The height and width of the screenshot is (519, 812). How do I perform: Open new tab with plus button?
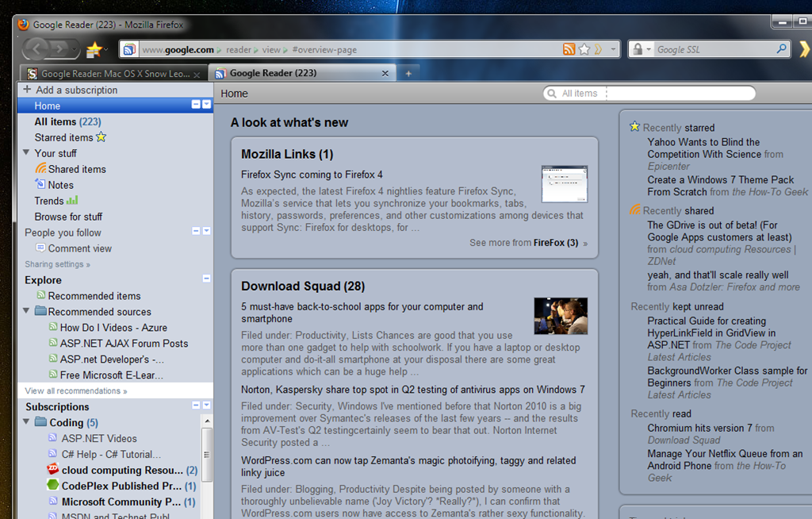point(408,74)
